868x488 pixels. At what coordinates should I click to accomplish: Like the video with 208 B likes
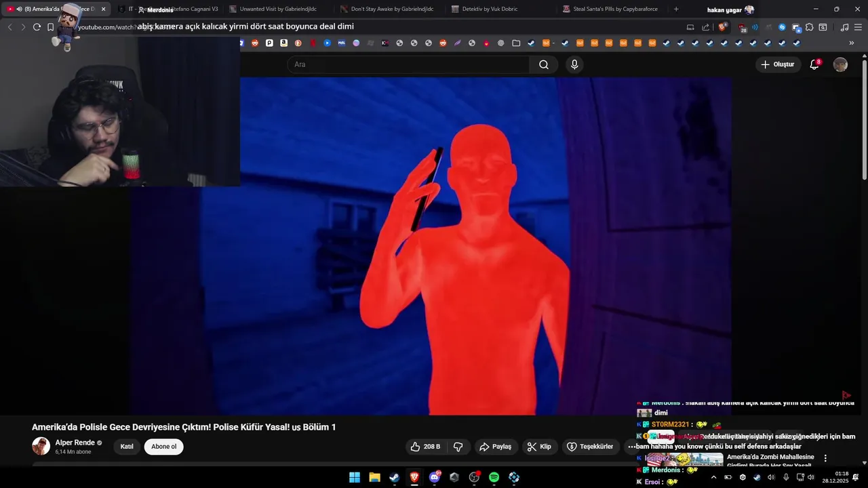pos(425,447)
